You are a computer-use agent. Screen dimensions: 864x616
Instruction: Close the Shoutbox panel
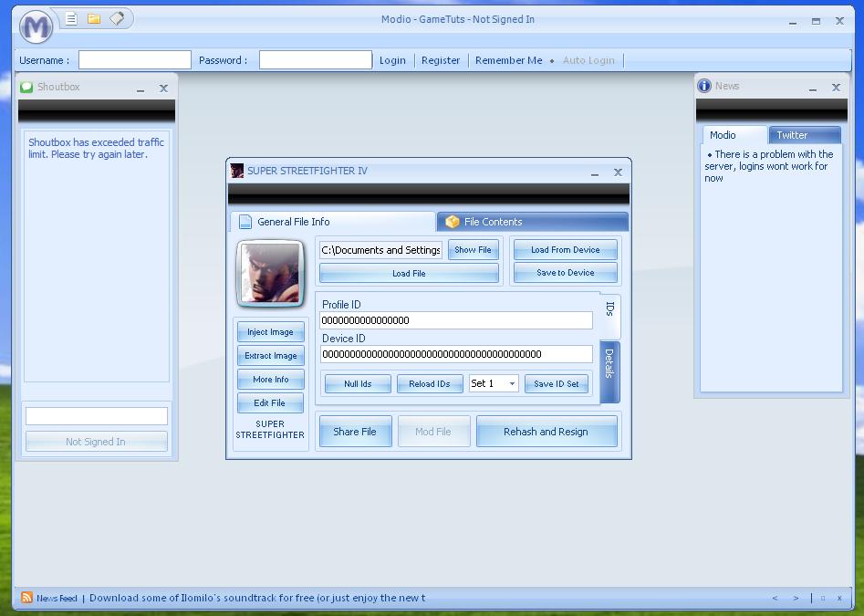pos(163,89)
